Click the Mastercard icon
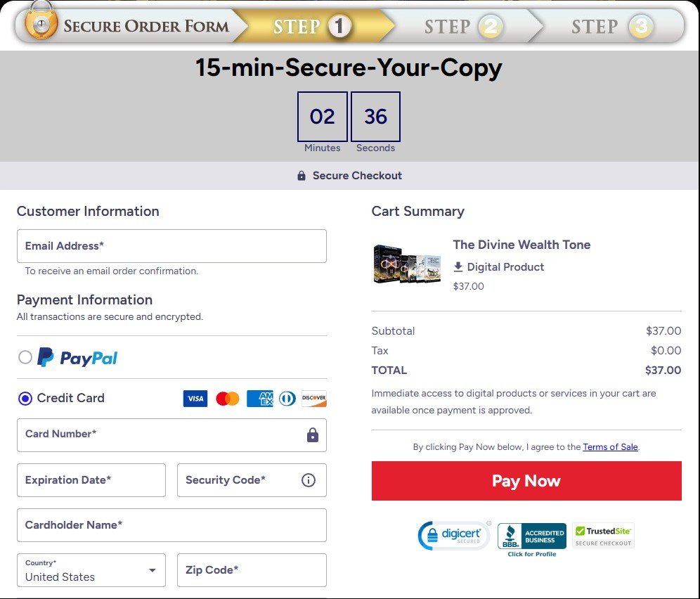This screenshot has height=599, width=700. [226, 399]
